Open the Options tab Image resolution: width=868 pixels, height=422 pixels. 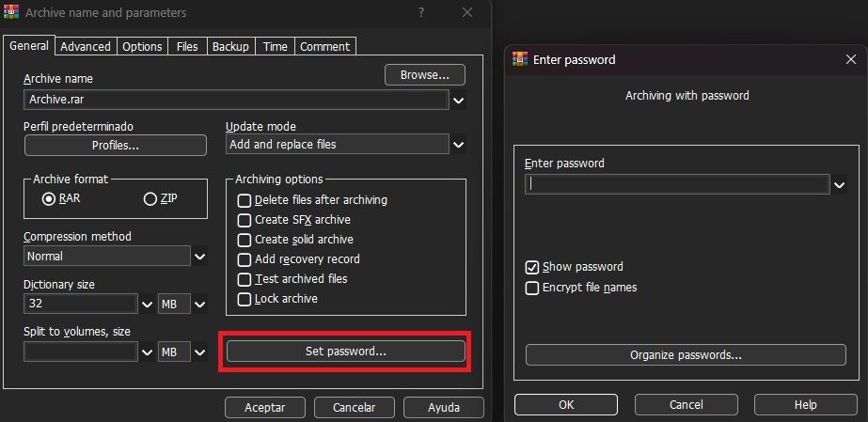(142, 46)
